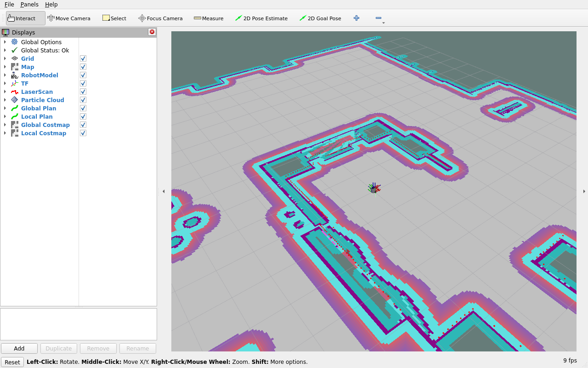Open the toolbar dropdown arrow beside minus
This screenshot has width=588, height=368.
coord(384,22)
